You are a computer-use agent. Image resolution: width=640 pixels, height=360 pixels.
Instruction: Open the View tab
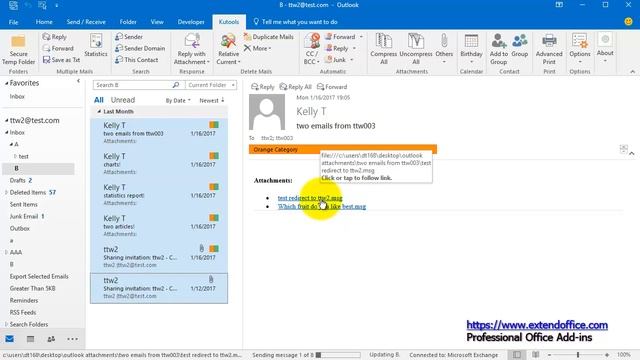click(x=157, y=22)
